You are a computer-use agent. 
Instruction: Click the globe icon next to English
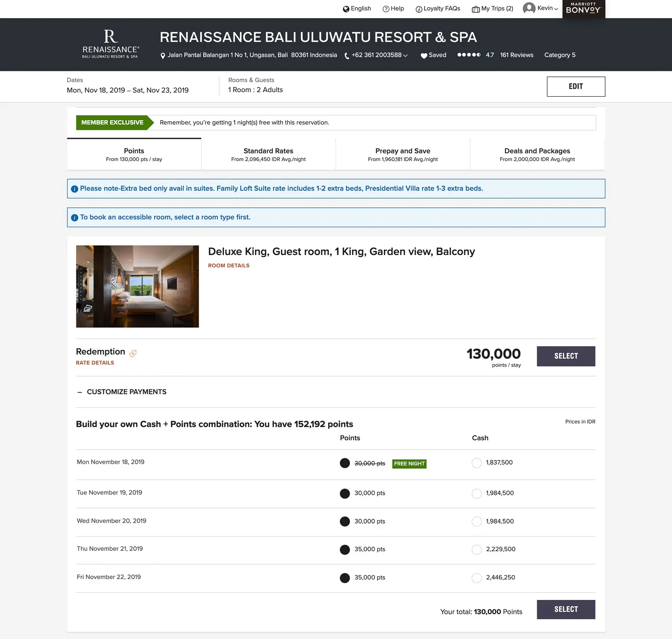346,9
